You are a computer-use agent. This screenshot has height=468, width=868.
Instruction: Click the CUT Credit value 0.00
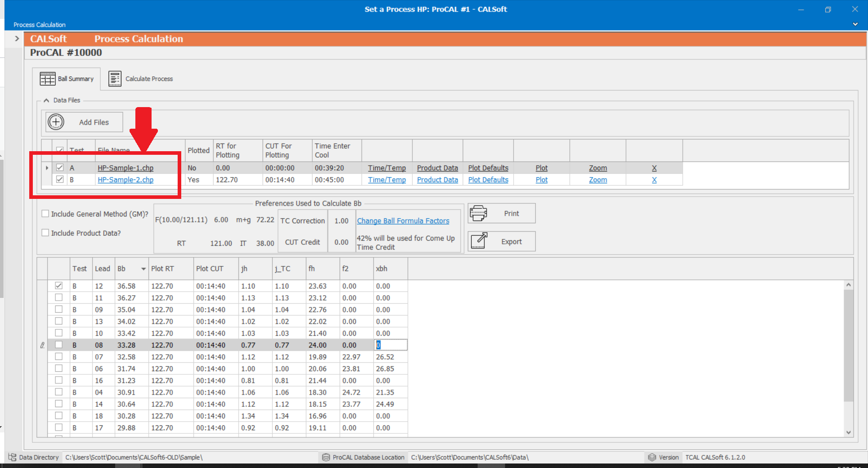341,242
